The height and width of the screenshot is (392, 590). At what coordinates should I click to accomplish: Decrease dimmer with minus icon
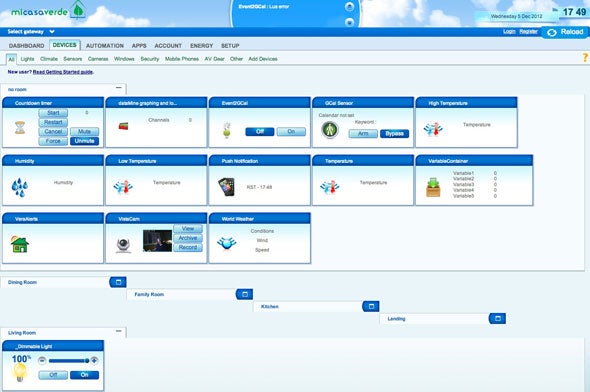(42, 360)
